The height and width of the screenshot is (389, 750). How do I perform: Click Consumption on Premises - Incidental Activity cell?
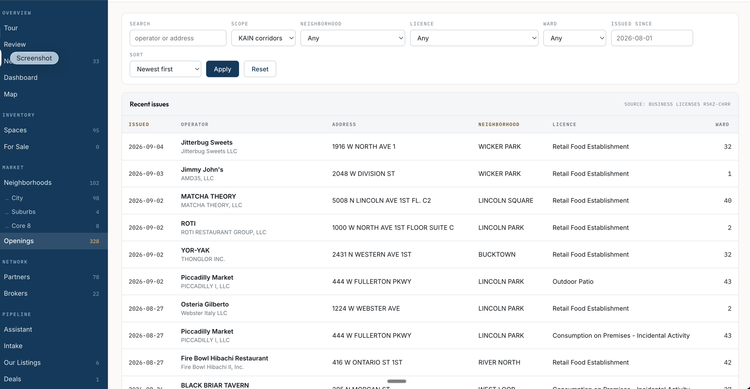click(x=621, y=336)
